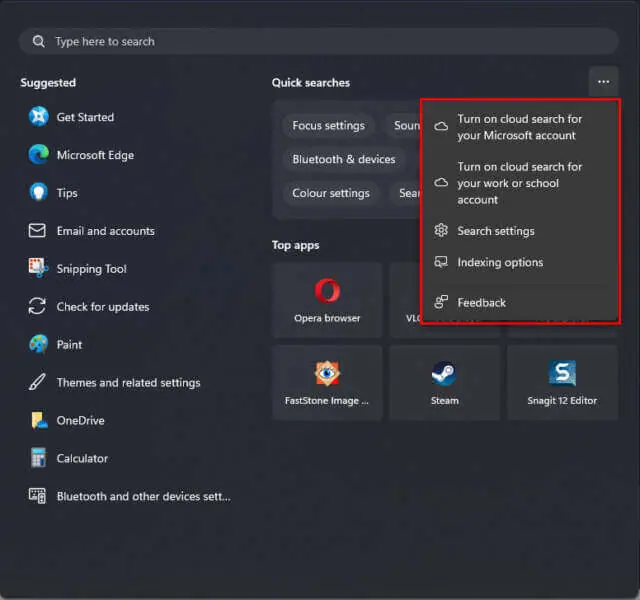This screenshot has width=640, height=600.
Task: Click the Check for updates refresh icon
Action: click(37, 306)
